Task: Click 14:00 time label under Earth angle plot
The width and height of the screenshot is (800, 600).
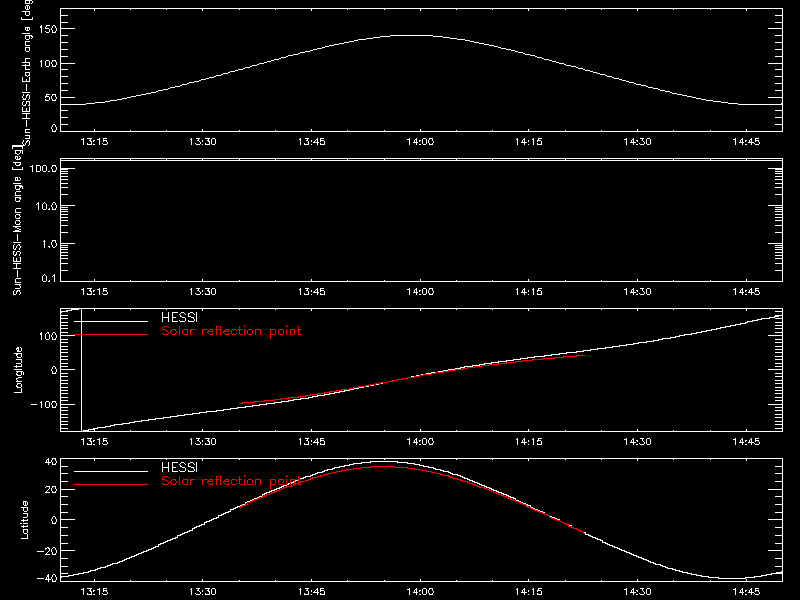Action: click(420, 142)
